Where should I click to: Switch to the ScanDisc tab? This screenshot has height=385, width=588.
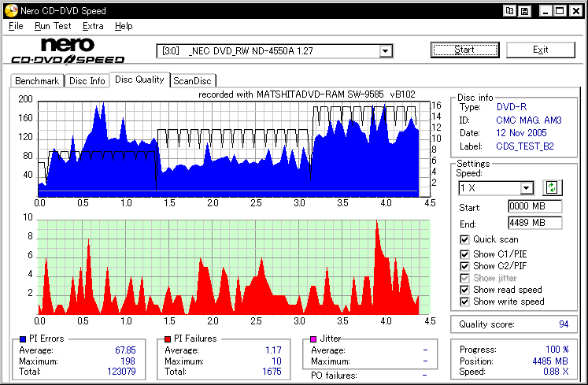192,81
